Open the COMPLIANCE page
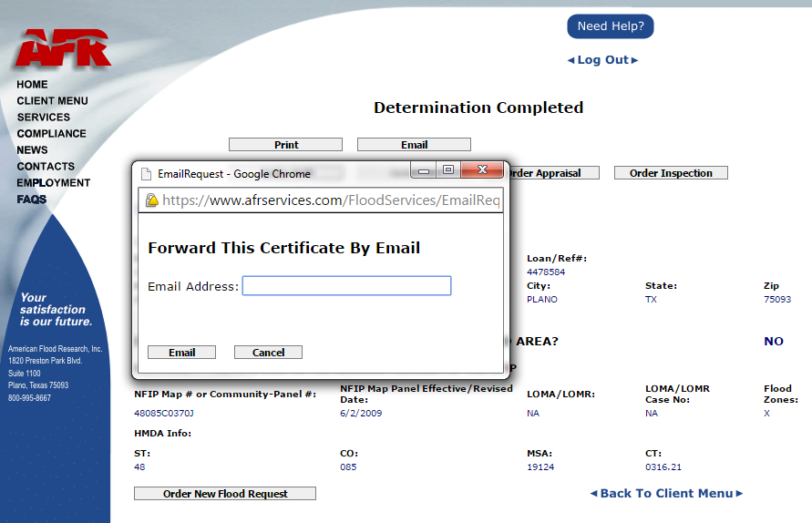The image size is (812, 523). tap(51, 134)
